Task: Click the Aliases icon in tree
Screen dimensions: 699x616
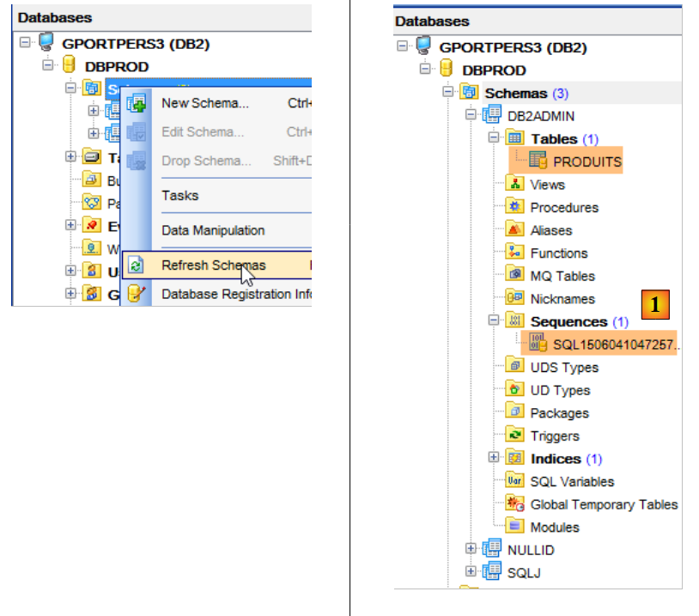Action: [x=515, y=229]
